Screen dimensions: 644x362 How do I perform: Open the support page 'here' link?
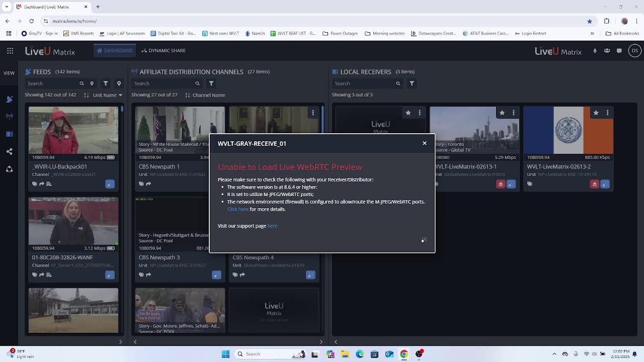tap(272, 226)
